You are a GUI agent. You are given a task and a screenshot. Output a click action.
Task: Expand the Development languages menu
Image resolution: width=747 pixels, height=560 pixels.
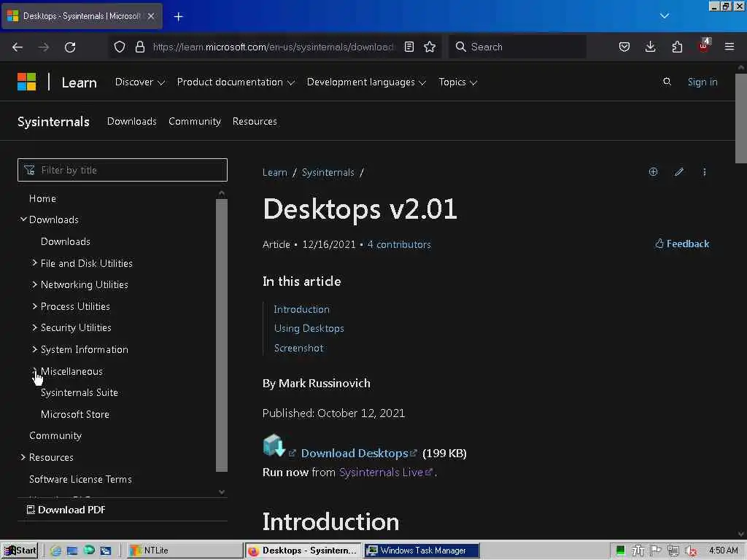click(x=366, y=82)
